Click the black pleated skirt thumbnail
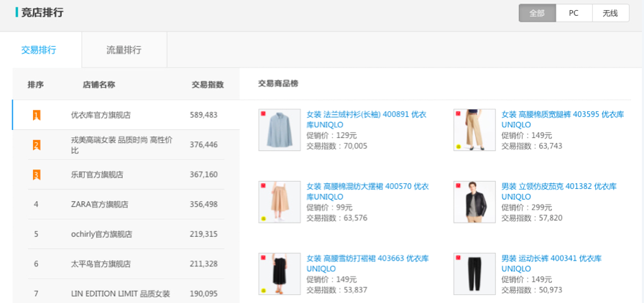This screenshot has height=303, width=644. point(280,274)
